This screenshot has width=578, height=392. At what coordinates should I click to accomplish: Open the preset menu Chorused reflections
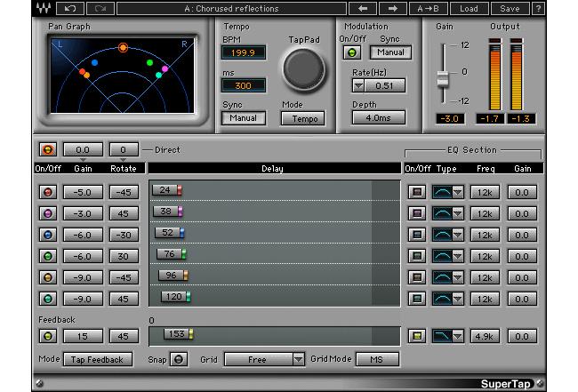point(230,8)
